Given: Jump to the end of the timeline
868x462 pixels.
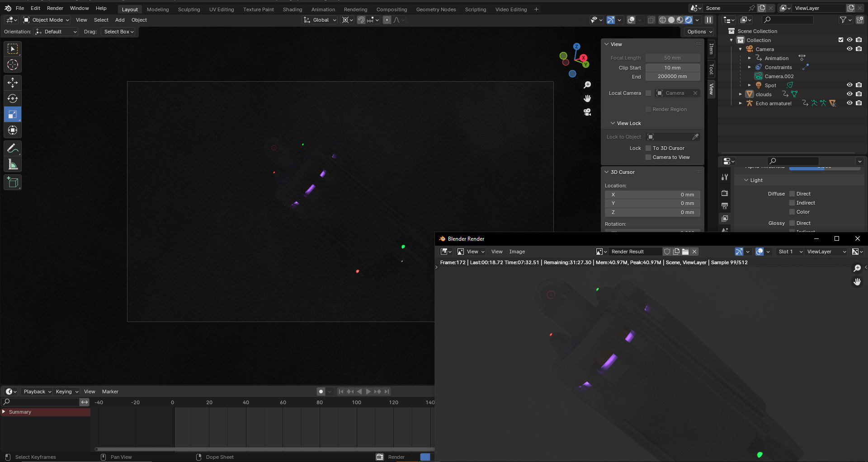Looking at the screenshot, I should tap(386, 392).
